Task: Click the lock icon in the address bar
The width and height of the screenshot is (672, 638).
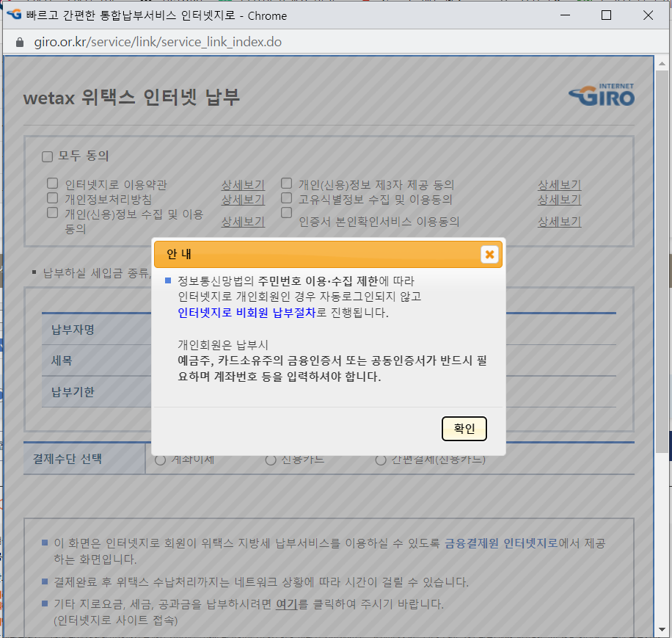Action: pyautogui.click(x=19, y=42)
